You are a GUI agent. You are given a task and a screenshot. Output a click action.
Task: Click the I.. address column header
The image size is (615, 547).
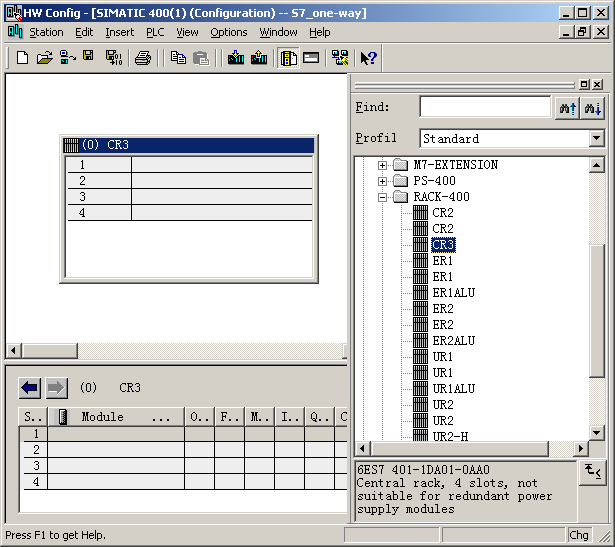click(x=289, y=416)
